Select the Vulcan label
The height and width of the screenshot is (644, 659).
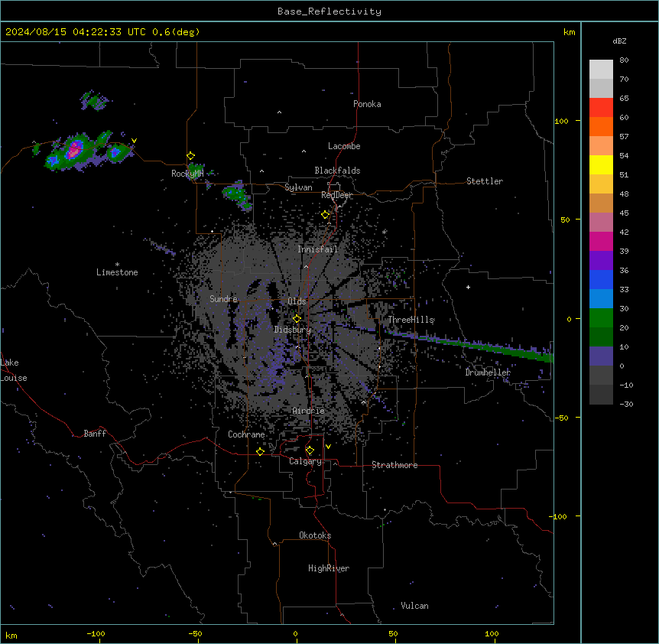point(415,606)
